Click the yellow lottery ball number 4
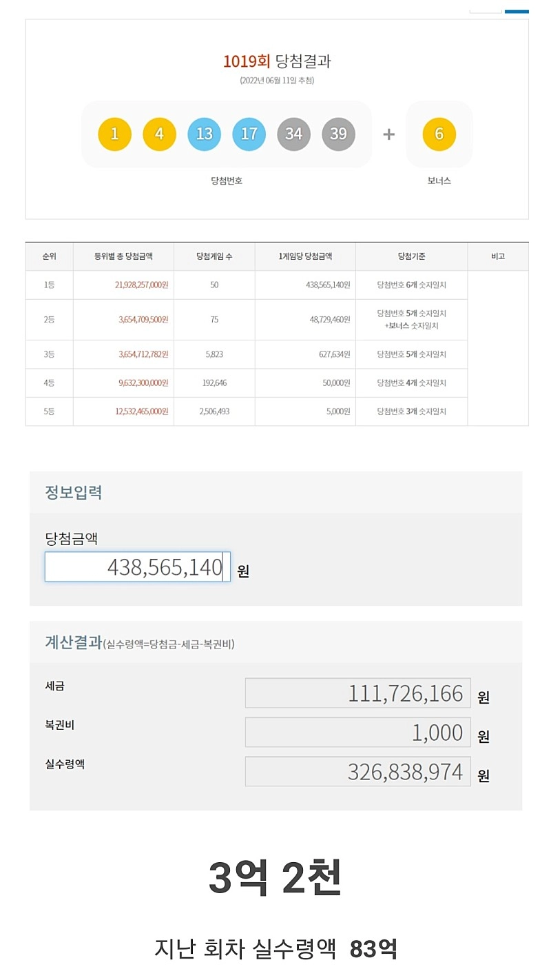This screenshot has width=551, height=980. [159, 134]
